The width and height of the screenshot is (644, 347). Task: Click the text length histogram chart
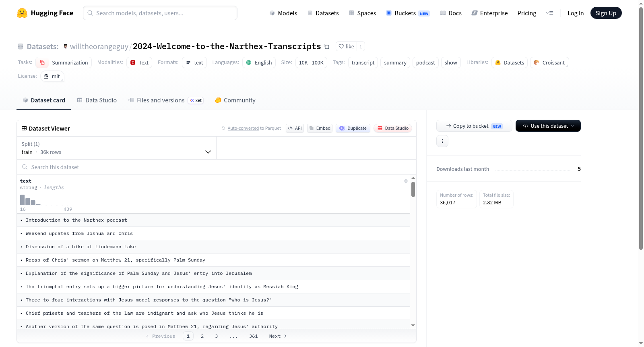(x=46, y=199)
